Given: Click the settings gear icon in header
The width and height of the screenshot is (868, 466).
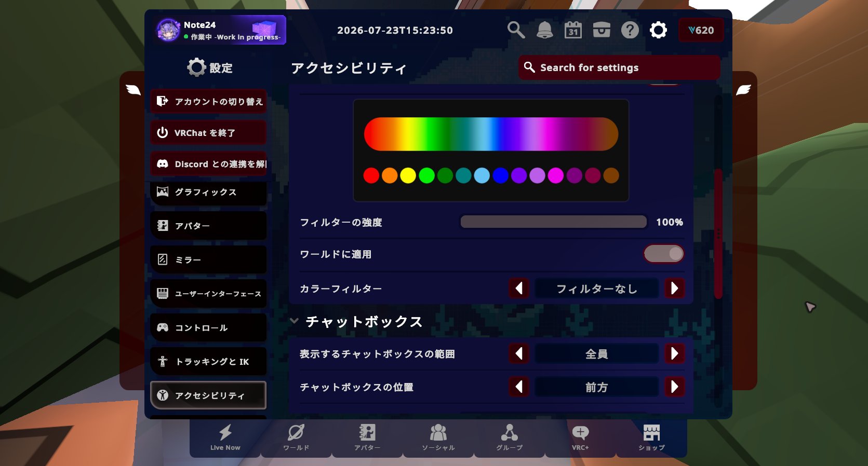Looking at the screenshot, I should [658, 30].
